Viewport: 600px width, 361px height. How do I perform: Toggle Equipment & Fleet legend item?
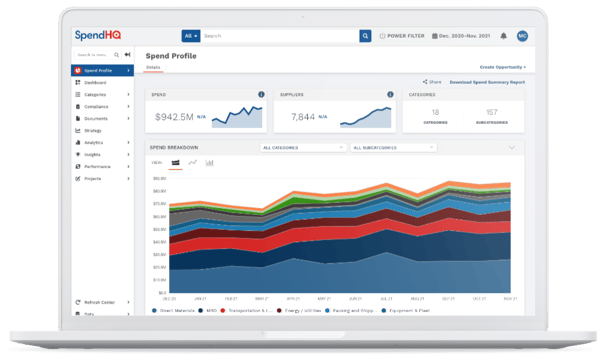tap(406, 311)
